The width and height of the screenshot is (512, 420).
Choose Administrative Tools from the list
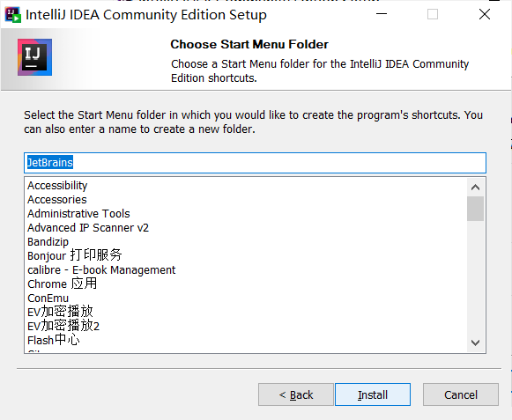tap(78, 213)
